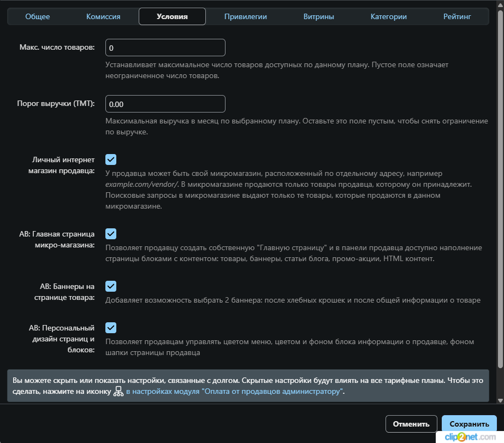
Task: Toggle the 'Личный интернет магазин продавца' checkbox
Action: tap(111, 160)
